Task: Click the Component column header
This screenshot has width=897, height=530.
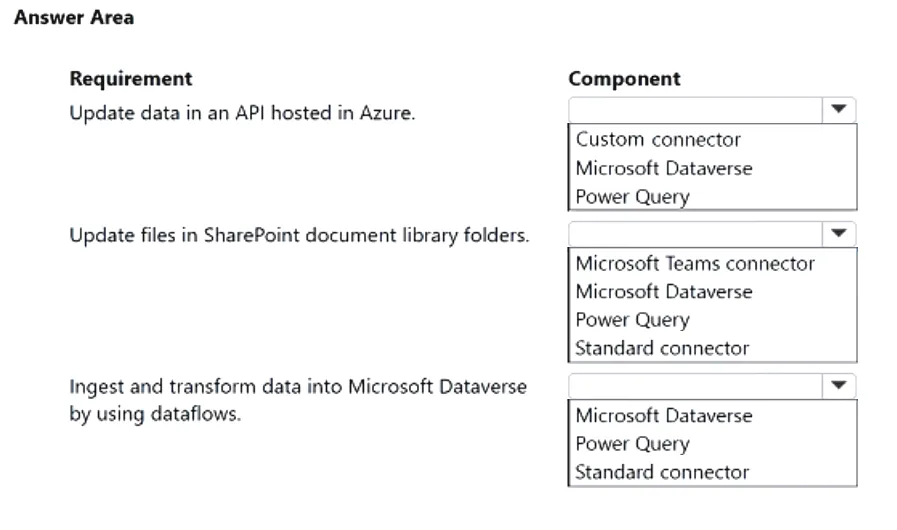Action: click(624, 79)
